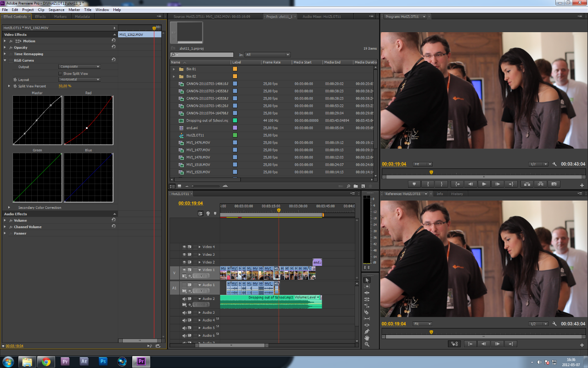Select the Selection arrow tool in tools panel
Viewport: 588px width, 368px height.
pos(367,280)
